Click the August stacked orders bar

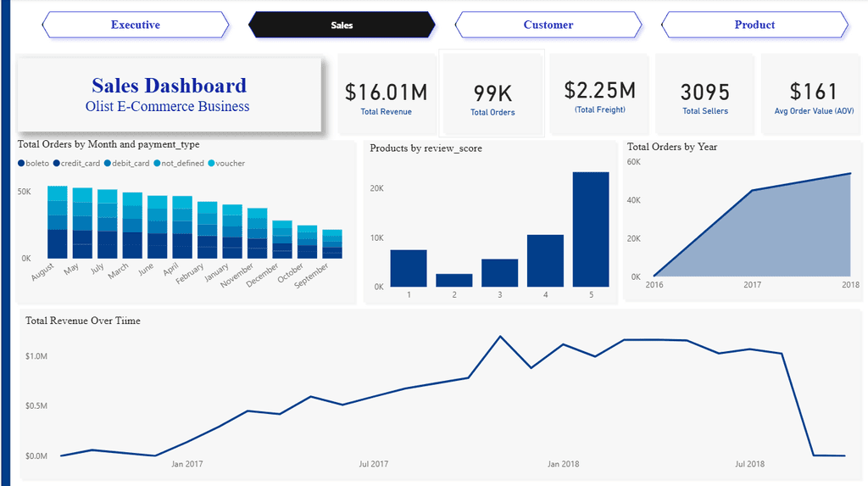(x=58, y=222)
